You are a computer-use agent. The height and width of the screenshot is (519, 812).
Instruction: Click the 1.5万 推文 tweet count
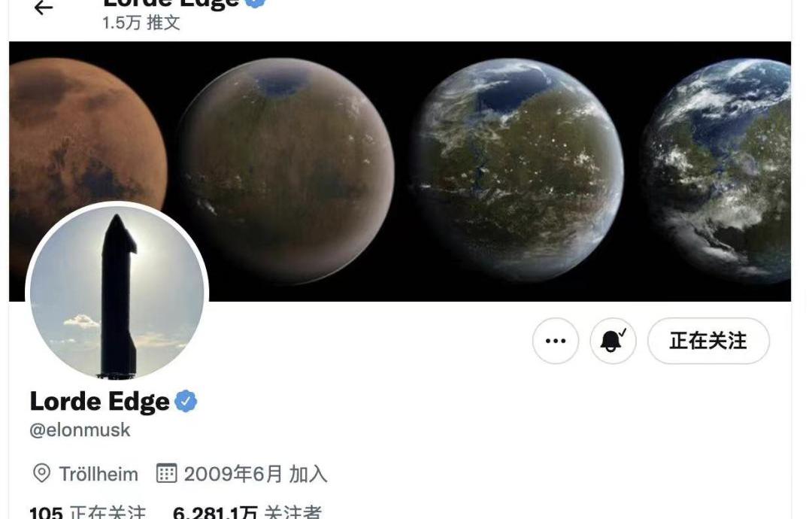[x=141, y=23]
